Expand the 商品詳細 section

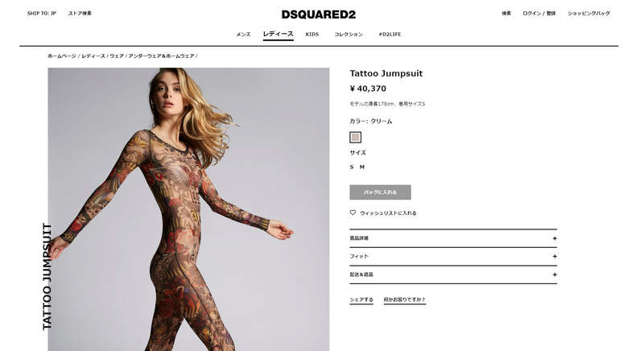[453, 238]
